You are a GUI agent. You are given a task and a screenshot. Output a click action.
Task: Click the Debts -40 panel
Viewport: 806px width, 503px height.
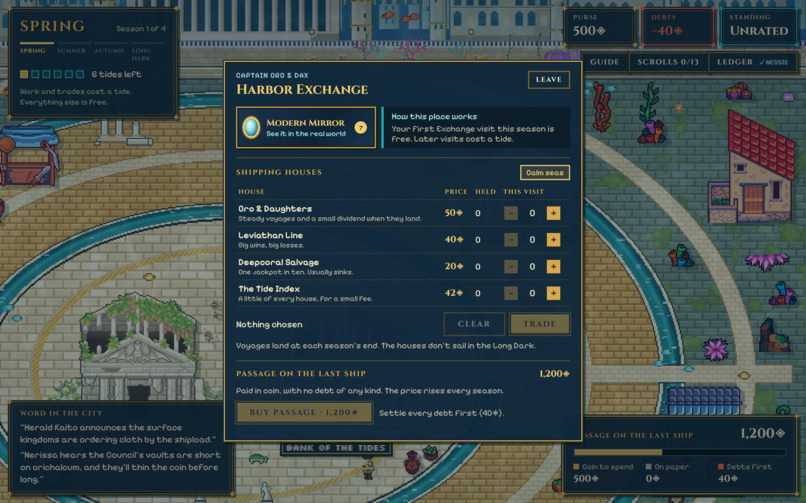[x=677, y=27]
